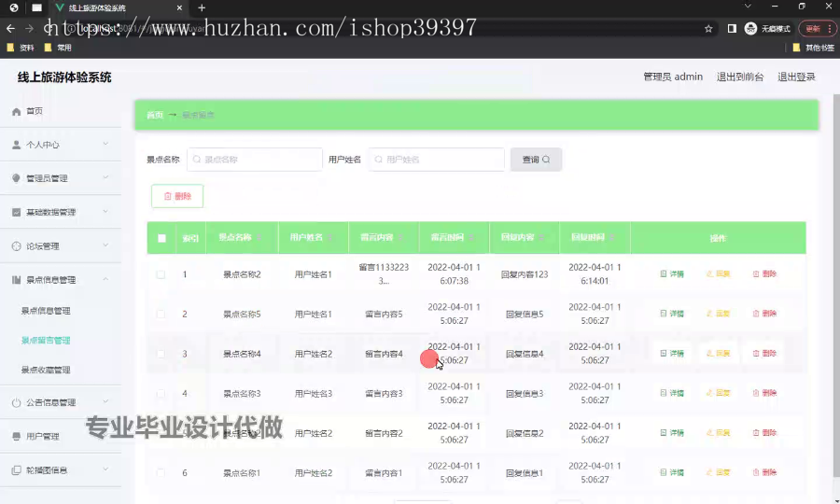Expand the 公告信息管理 menu chevron
Image resolution: width=840 pixels, height=504 pixels.
tap(105, 401)
